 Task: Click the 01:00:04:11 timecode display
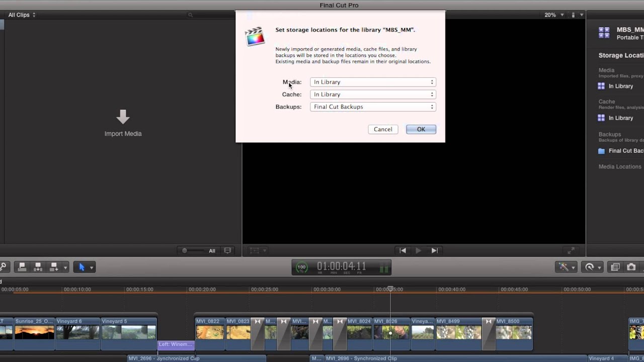[x=342, y=266]
